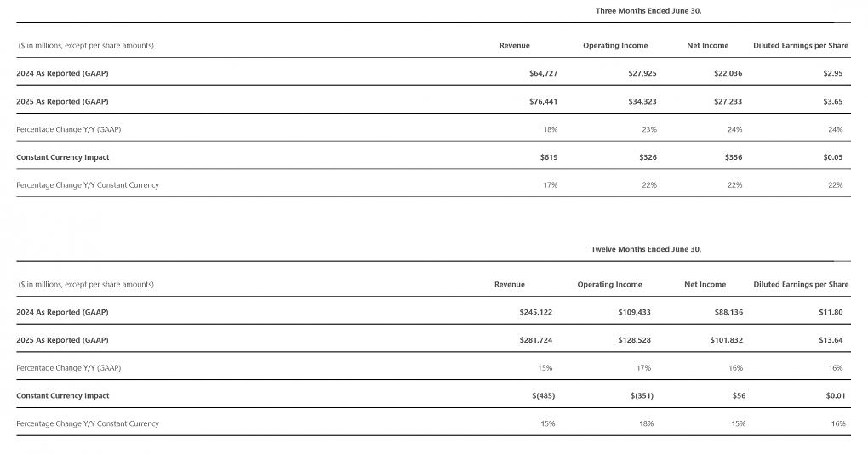Select the $(485) constant currency impact cell
The image size is (868, 454).
543,395
